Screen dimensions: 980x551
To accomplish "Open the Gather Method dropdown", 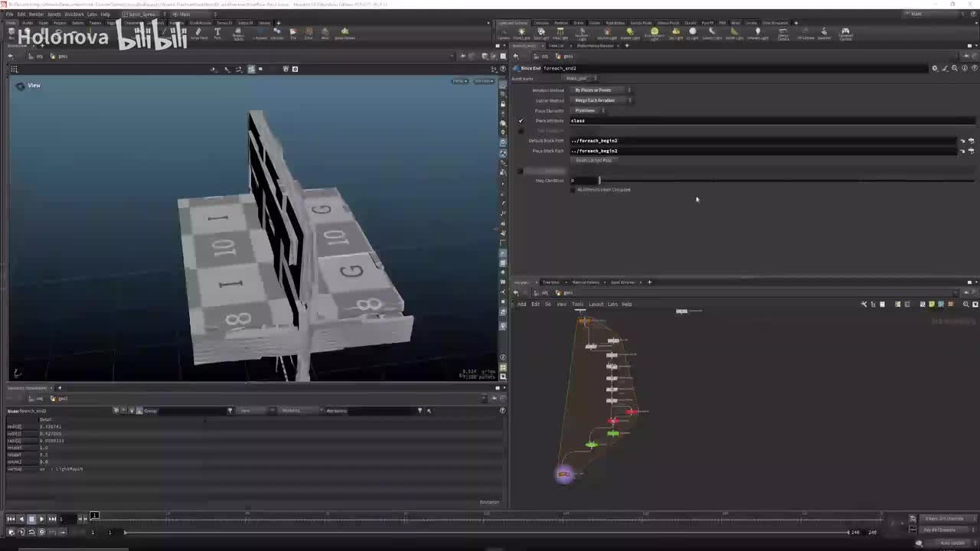I will (x=602, y=100).
